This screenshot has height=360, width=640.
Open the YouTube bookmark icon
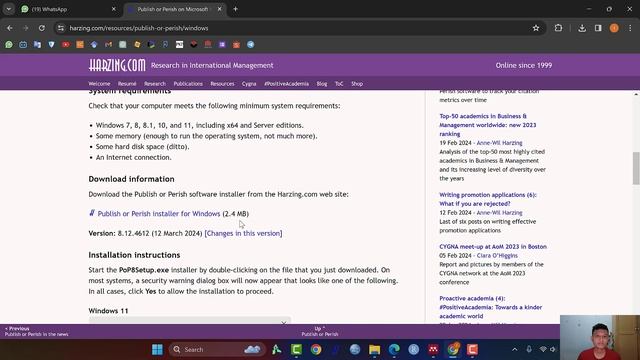pos(66,44)
